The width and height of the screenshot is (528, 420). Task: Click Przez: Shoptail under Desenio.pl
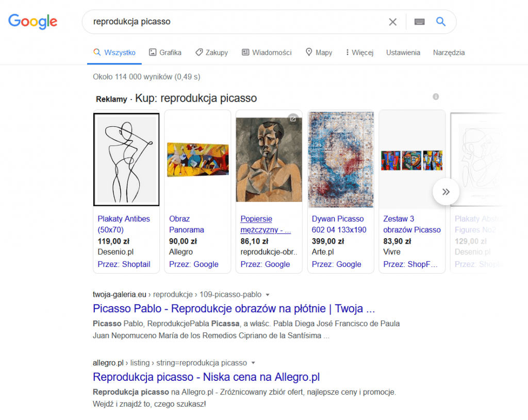(124, 264)
